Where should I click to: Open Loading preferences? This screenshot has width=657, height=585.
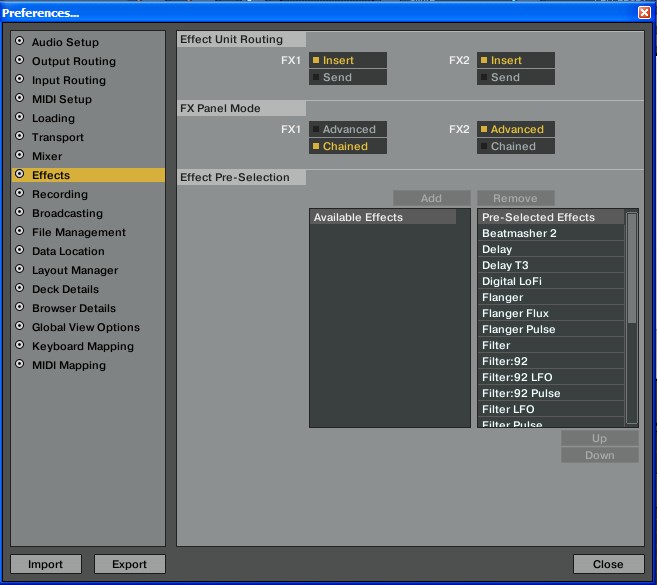tap(53, 118)
